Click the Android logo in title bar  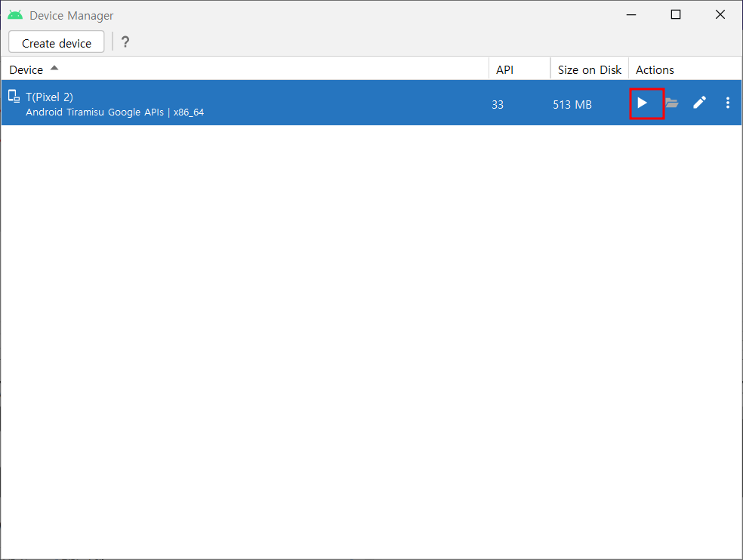[15, 15]
